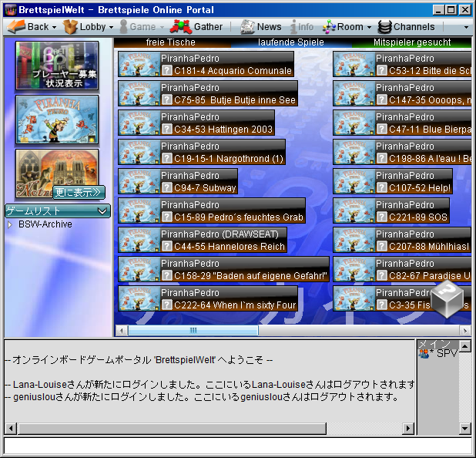Click game list scroll right arrow

click(x=465, y=330)
